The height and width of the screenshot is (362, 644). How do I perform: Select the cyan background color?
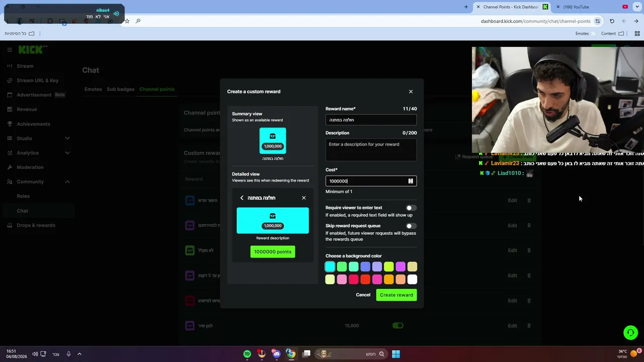[x=330, y=266]
